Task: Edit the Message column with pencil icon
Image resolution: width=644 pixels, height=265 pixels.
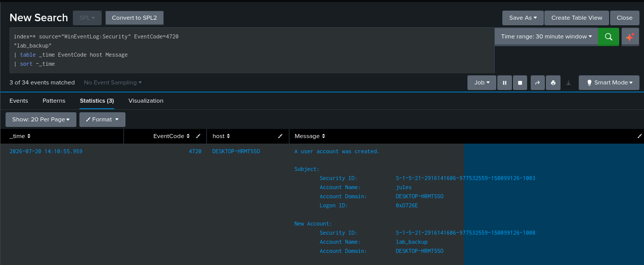Action: (639, 136)
